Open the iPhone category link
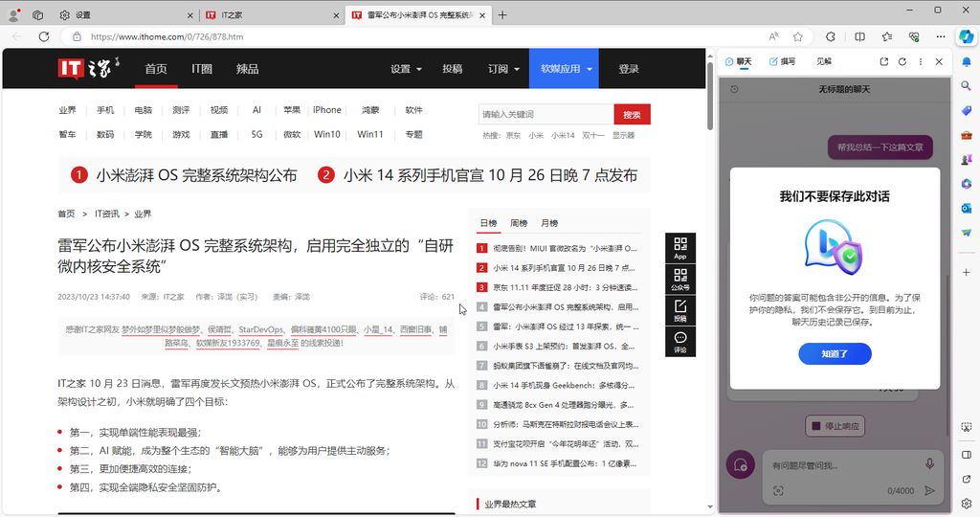The width and height of the screenshot is (980, 517). pos(327,110)
